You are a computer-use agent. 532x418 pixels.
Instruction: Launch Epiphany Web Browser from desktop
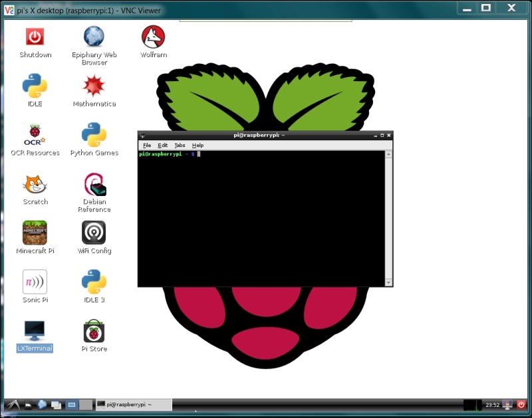click(94, 37)
